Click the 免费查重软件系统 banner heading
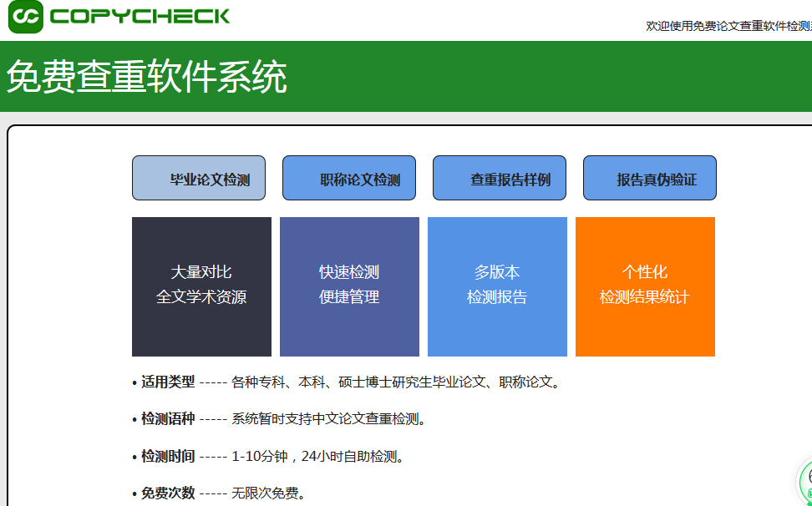Screen dimensions: 812x506 (146, 77)
